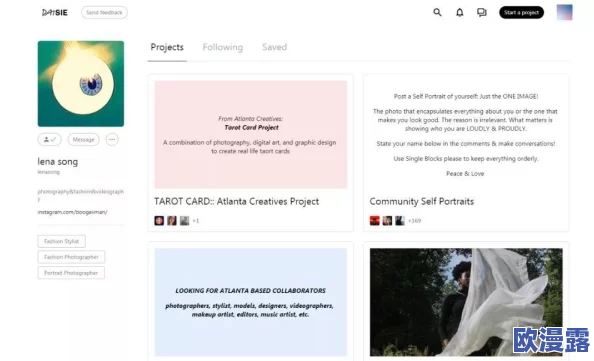Viewport: 594px width, 361px height.
Task: Select the Fashion Photographer tag
Action: point(71,257)
